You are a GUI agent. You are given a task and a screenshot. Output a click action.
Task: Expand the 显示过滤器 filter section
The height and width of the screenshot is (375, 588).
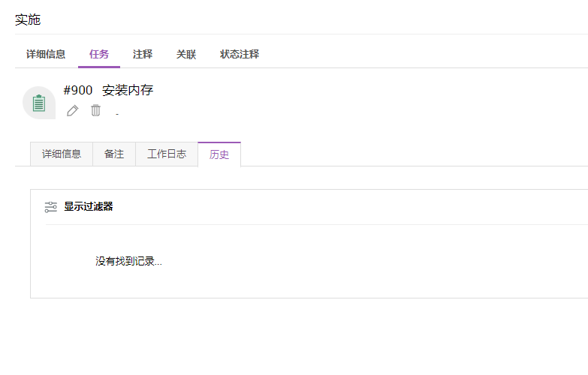pyautogui.click(x=88, y=207)
